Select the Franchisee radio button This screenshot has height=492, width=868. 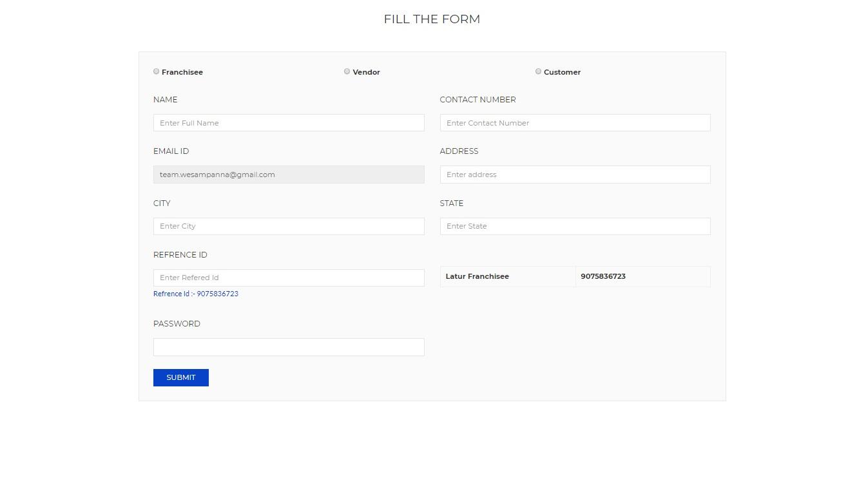coord(156,71)
